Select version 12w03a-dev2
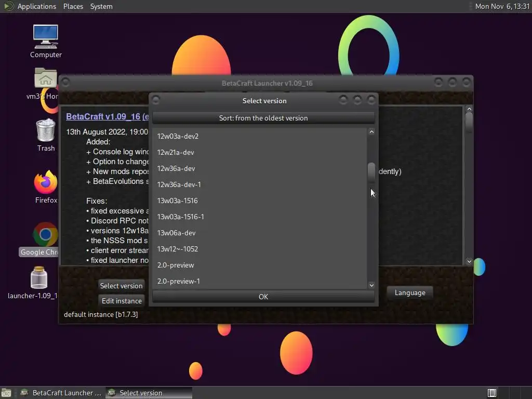The width and height of the screenshot is (532, 399). point(260,136)
